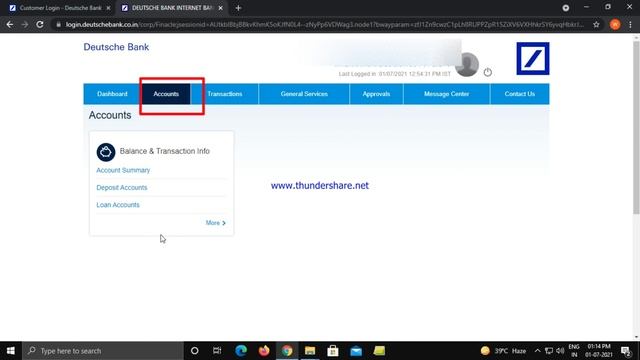Open the General Services menu
Screen dimensions: 640x360
point(304,94)
